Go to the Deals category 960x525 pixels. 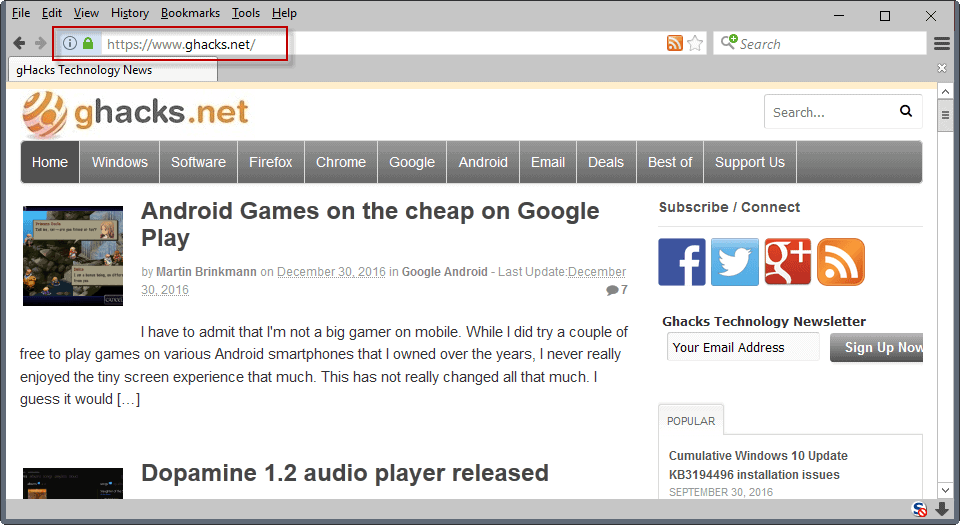[x=606, y=162]
